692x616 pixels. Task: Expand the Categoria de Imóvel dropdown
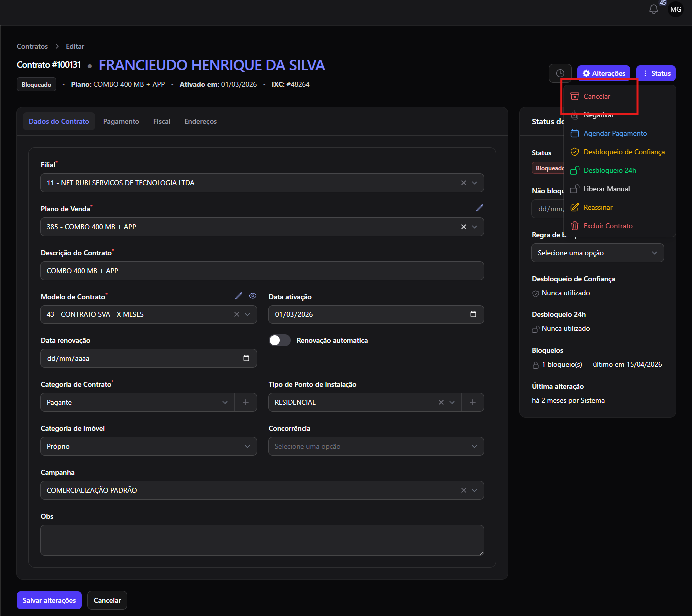149,446
